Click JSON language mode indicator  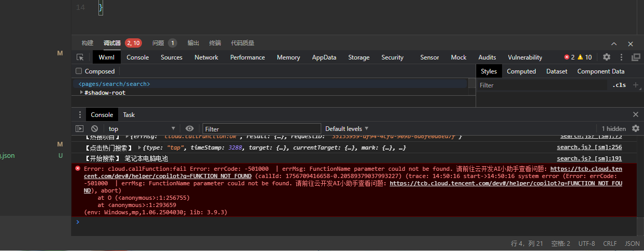pos(632,243)
